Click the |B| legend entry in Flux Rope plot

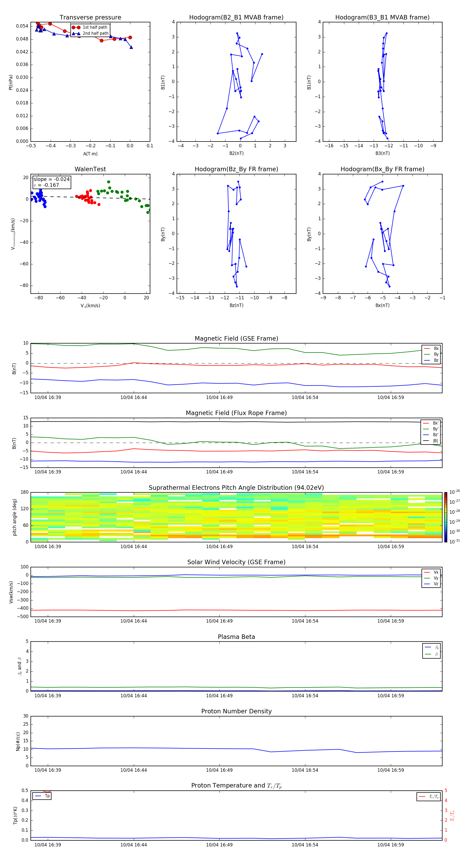[431, 441]
